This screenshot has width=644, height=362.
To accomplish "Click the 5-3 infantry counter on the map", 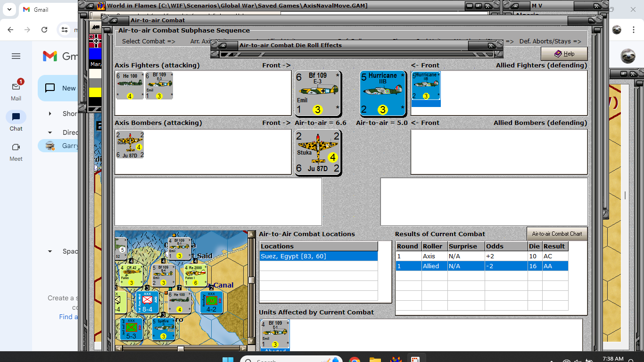I will tap(131, 329).
